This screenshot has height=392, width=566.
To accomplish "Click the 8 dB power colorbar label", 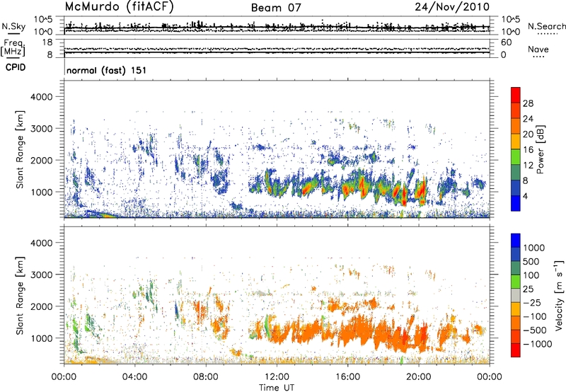I will pyautogui.click(x=525, y=181).
